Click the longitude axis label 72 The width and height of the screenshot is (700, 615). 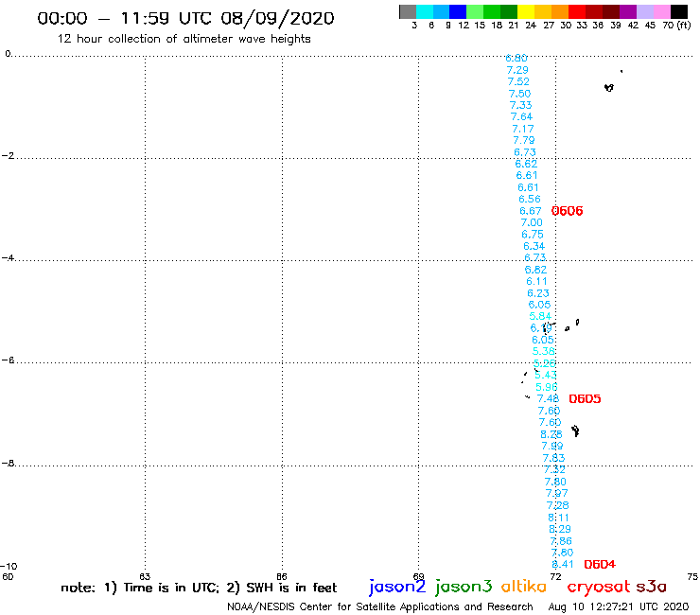point(555,576)
